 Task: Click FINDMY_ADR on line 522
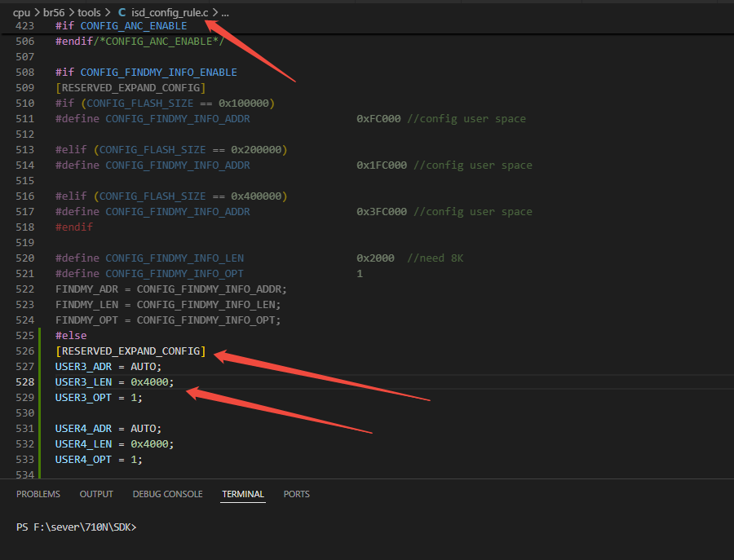tap(86, 289)
